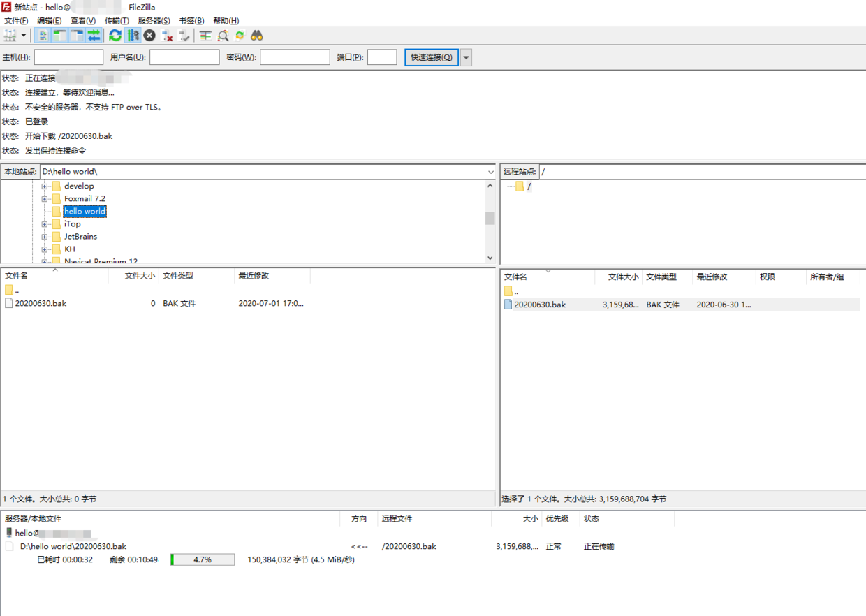Sort remote files by 权限 column
866x616 pixels.
[780, 277]
